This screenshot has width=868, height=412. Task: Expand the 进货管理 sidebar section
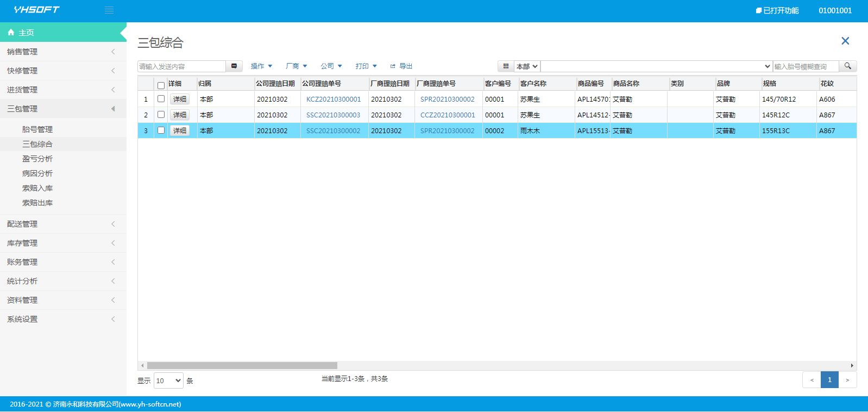coord(63,90)
